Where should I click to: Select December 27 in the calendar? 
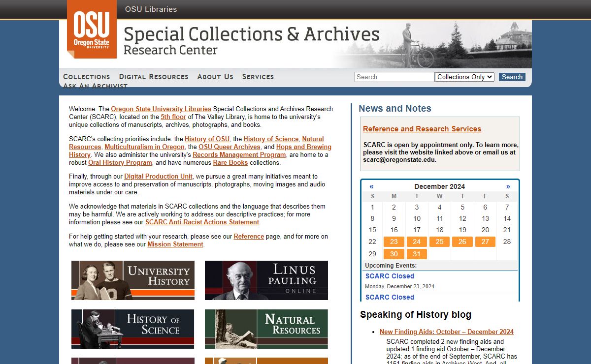click(x=485, y=242)
